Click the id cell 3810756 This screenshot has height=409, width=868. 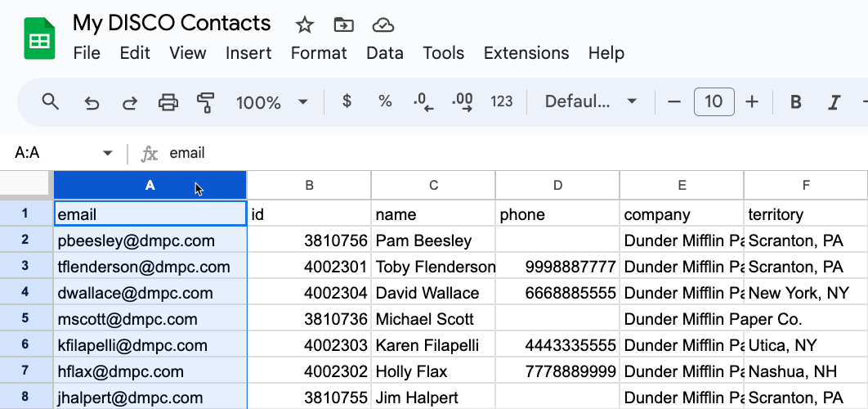tap(310, 240)
